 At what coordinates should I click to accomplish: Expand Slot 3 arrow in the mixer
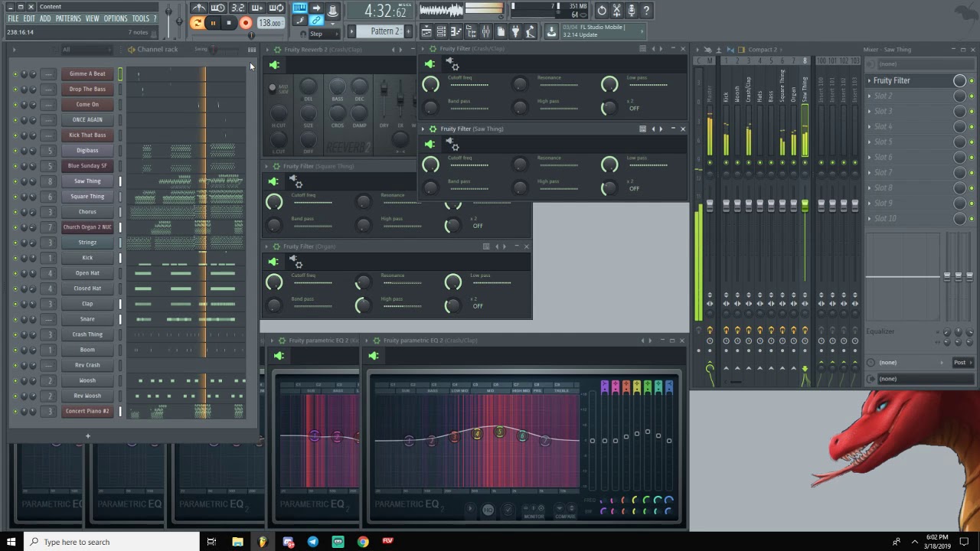(870, 111)
